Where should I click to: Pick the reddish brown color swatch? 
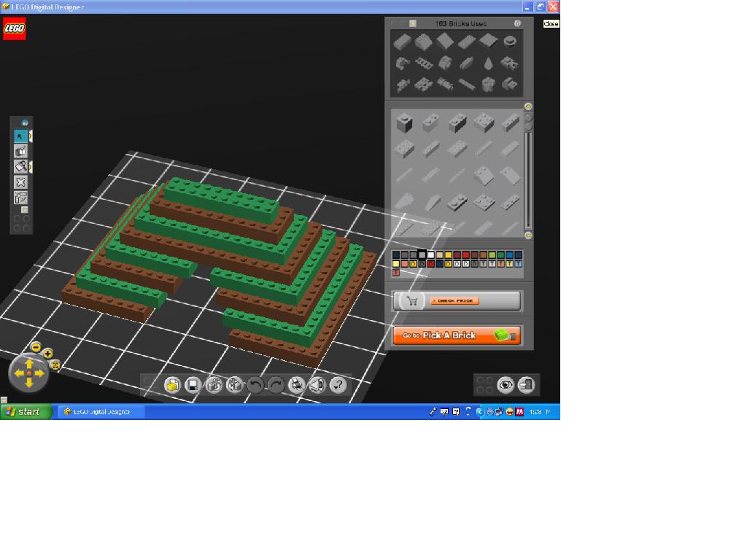click(x=474, y=255)
